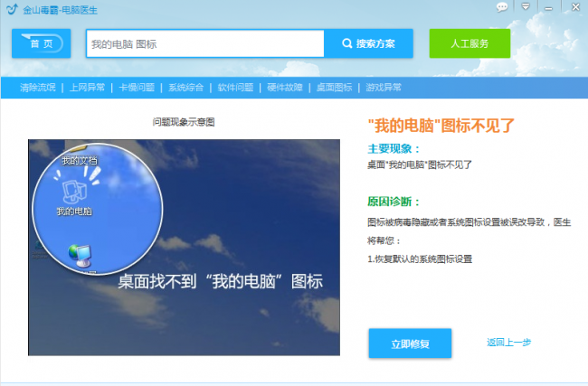Viewport: 588px width, 386px height.
Task: Go to 首页 home button
Action: (42, 43)
